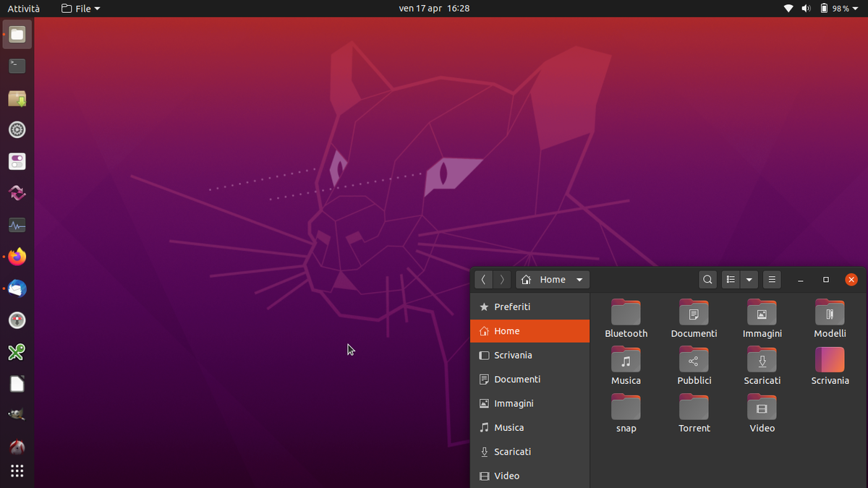868x488 pixels.
Task: Open the LibreOffice document icon in dock
Action: click(17, 384)
